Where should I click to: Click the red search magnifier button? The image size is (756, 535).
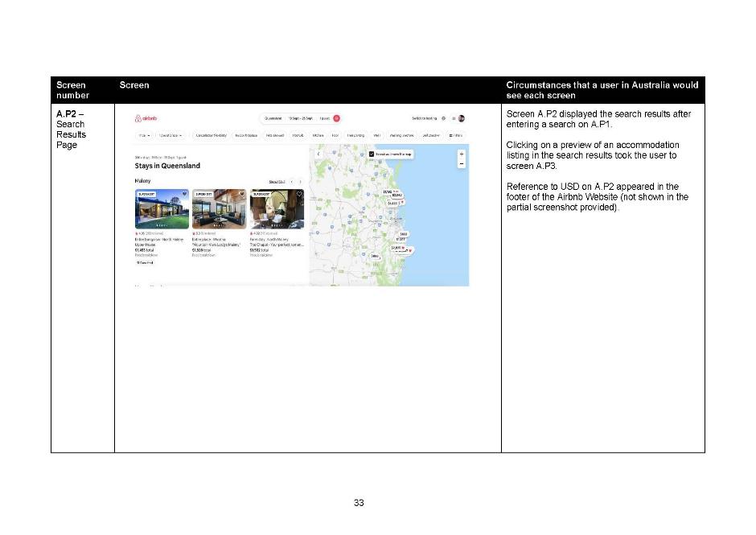click(x=336, y=118)
